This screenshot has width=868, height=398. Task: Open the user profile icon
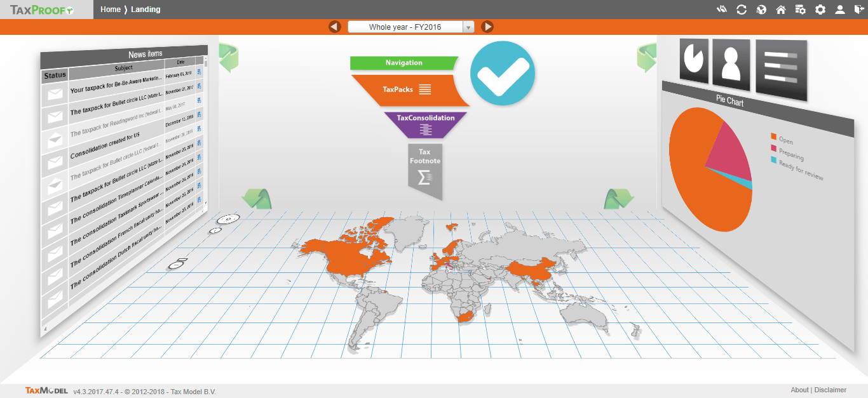[x=840, y=10]
